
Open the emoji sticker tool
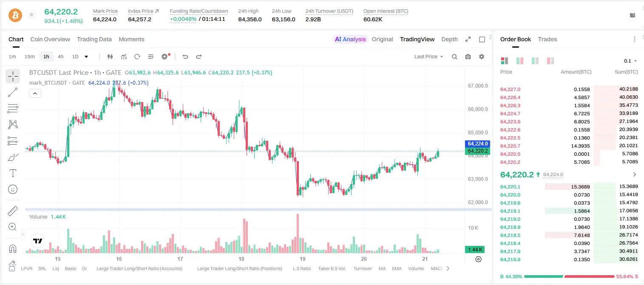(13, 189)
